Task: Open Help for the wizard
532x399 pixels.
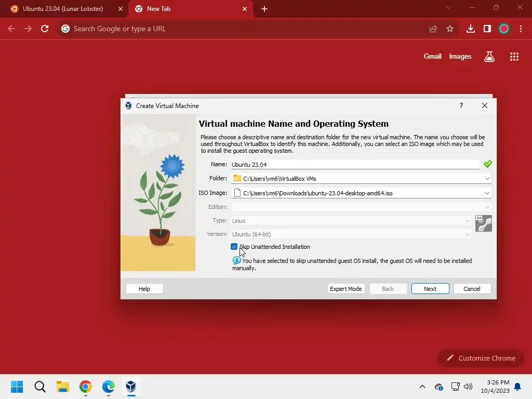Action: tap(144, 289)
